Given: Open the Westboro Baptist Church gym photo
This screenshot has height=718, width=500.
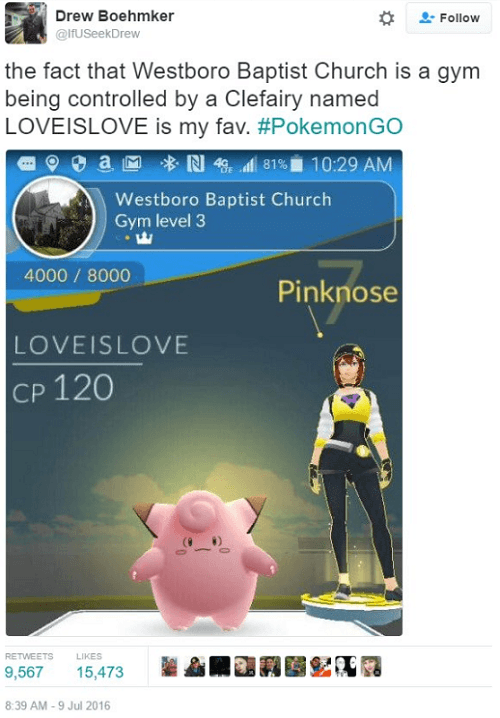Looking at the screenshot, I should (x=54, y=217).
